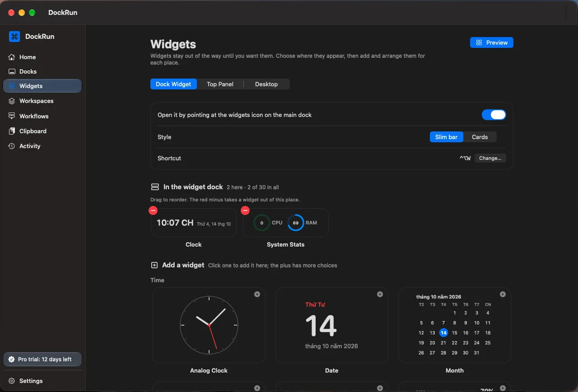This screenshot has height=392, width=578.
Task: Click the CPU gauge showing 0
Action: 262,223
